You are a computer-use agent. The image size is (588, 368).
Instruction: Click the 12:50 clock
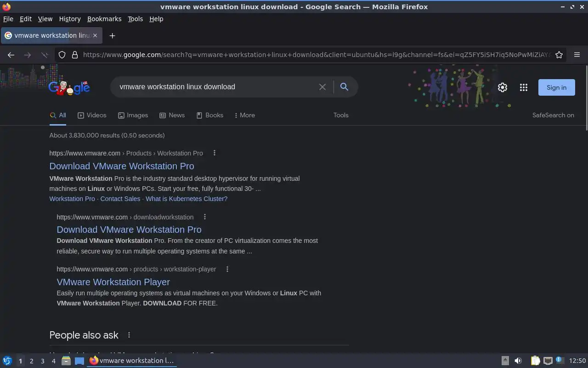(577, 361)
